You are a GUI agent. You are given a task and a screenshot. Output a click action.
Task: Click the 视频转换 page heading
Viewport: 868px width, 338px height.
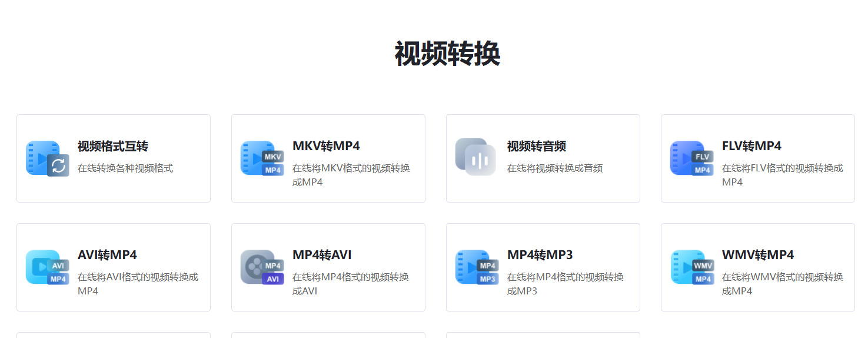tap(447, 54)
